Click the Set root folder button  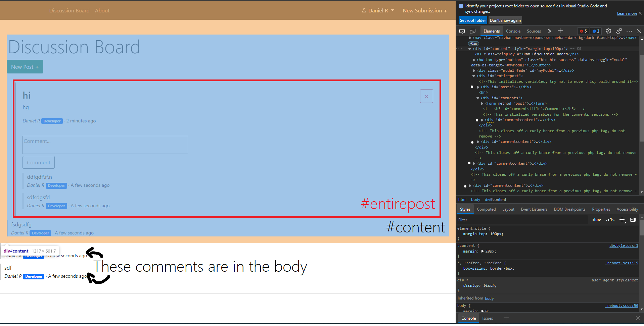(x=473, y=20)
